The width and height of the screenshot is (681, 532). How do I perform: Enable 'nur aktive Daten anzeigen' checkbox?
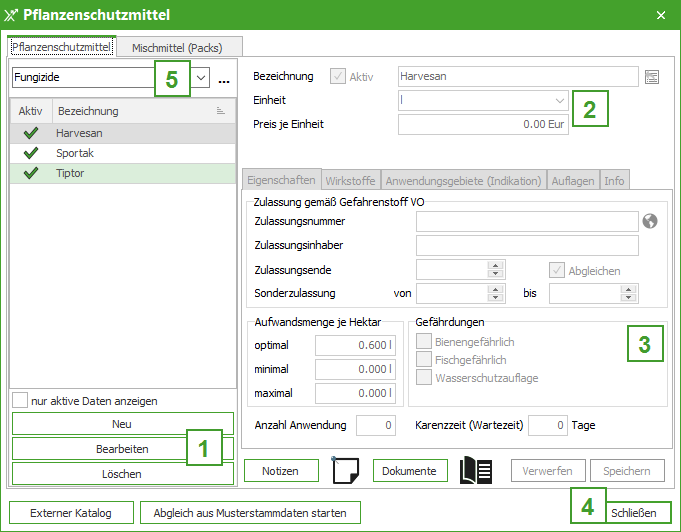[20, 400]
